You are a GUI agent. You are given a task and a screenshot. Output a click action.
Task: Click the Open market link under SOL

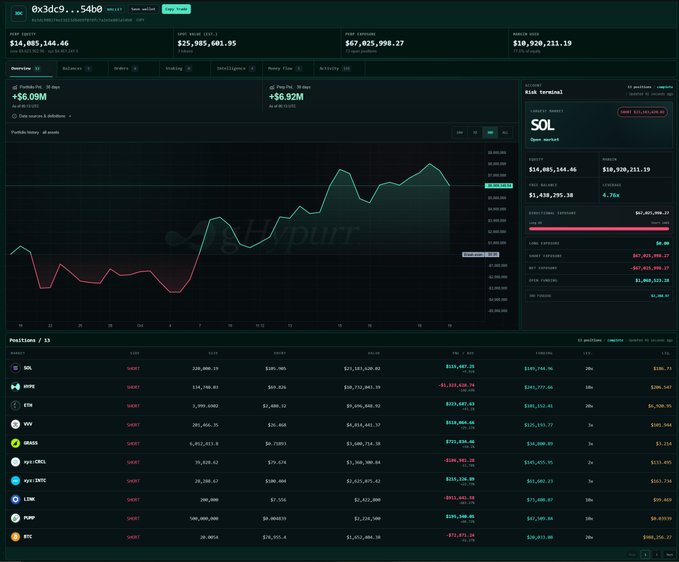click(545, 140)
